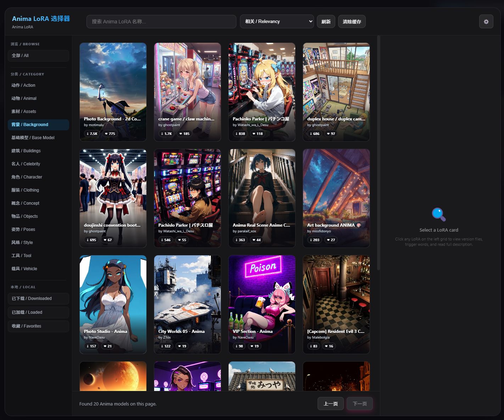
Task: Select the 背景 / Background category
Action: [38, 125]
